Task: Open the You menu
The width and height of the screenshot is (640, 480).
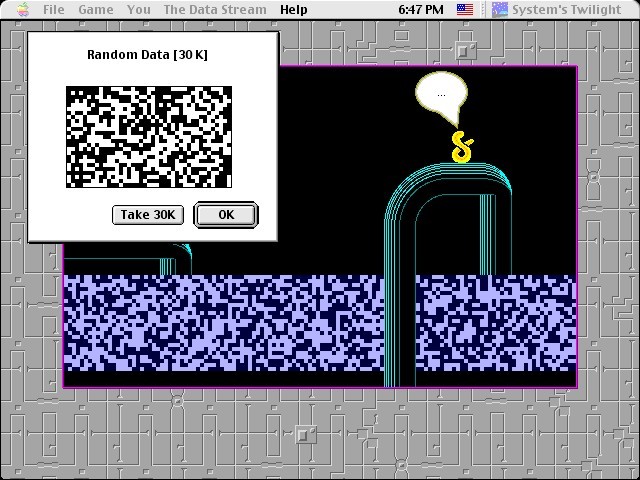Action: [x=138, y=9]
